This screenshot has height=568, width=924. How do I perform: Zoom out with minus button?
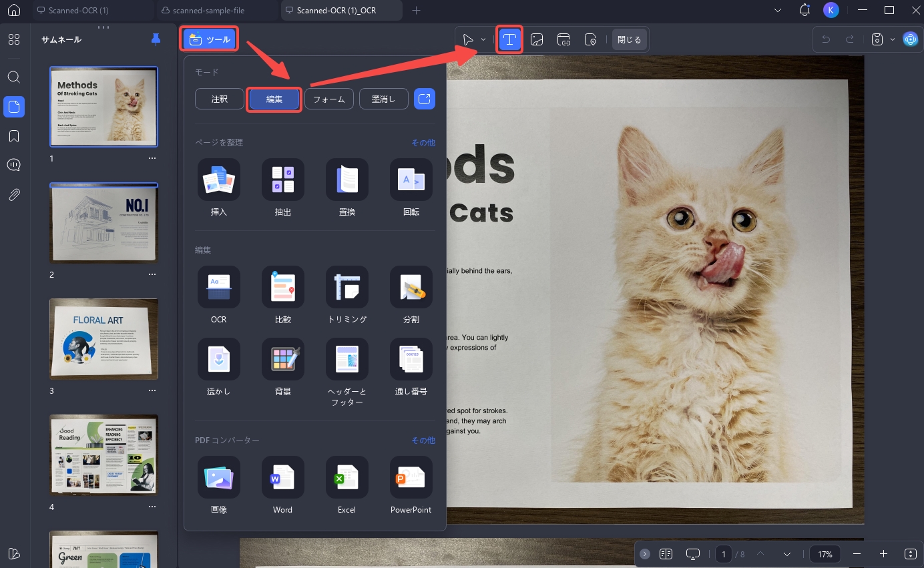pyautogui.click(x=857, y=554)
